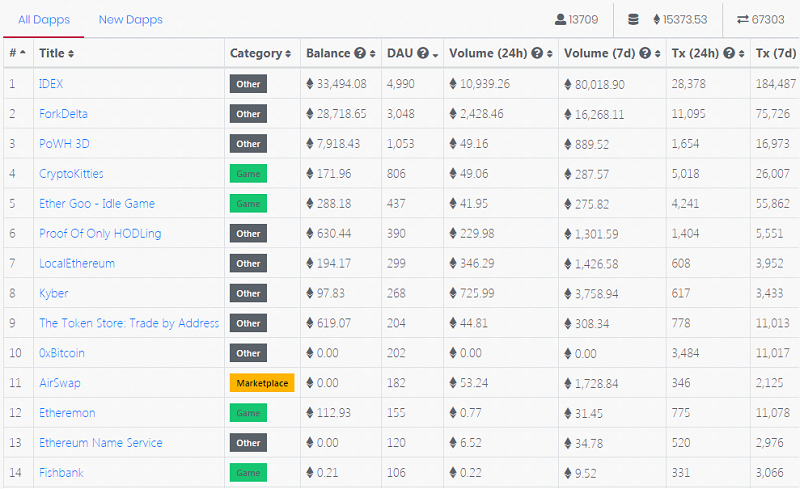This screenshot has width=800, height=489.
Task: Click the Ethereum icon beside 1,728.84
Action: pos(568,383)
